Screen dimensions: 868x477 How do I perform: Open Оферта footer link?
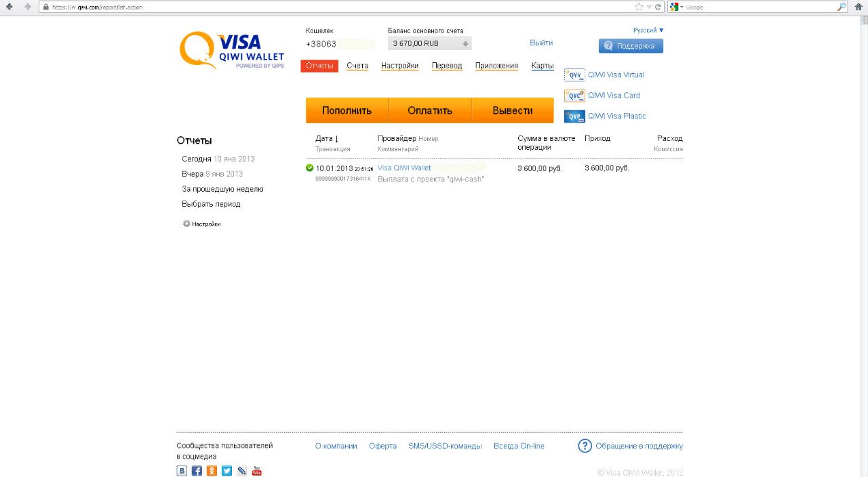[383, 446]
